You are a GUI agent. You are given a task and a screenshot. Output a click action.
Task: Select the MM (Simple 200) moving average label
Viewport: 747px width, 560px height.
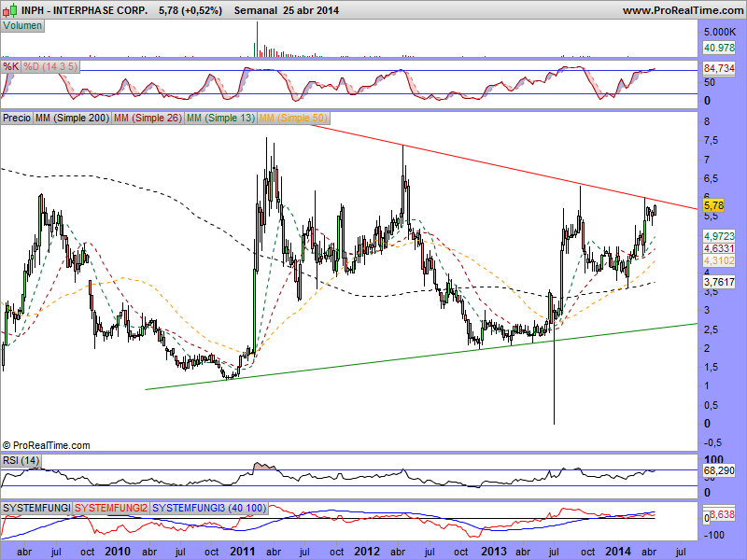pyautogui.click(x=73, y=118)
